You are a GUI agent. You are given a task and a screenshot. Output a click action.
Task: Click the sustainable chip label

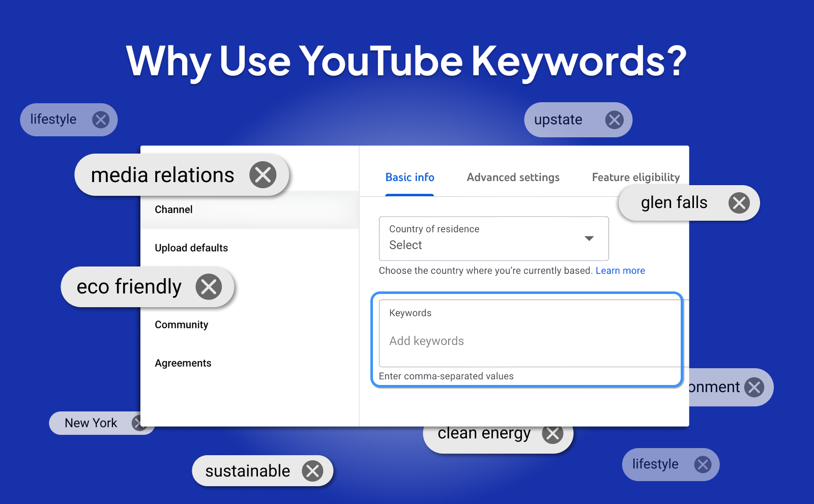pyautogui.click(x=248, y=471)
